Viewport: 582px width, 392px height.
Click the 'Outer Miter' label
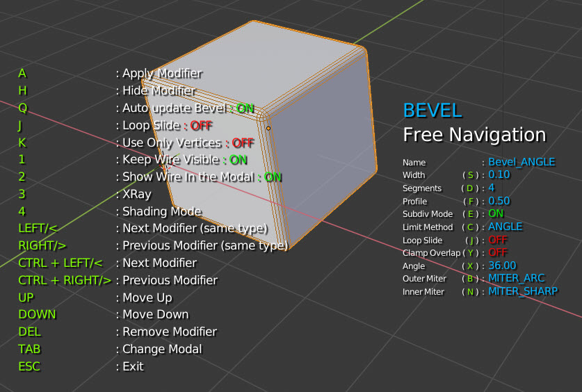tap(424, 279)
